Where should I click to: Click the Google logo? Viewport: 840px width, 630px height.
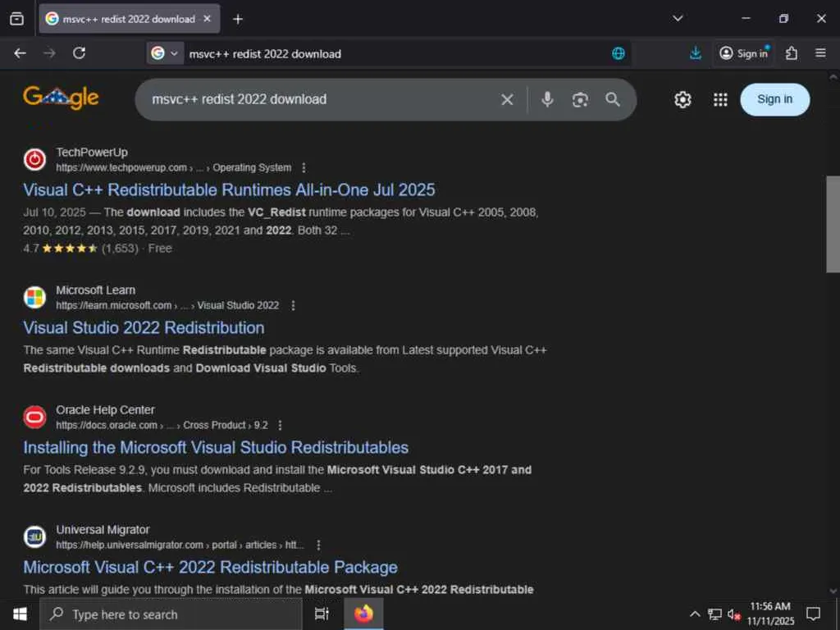pos(61,98)
